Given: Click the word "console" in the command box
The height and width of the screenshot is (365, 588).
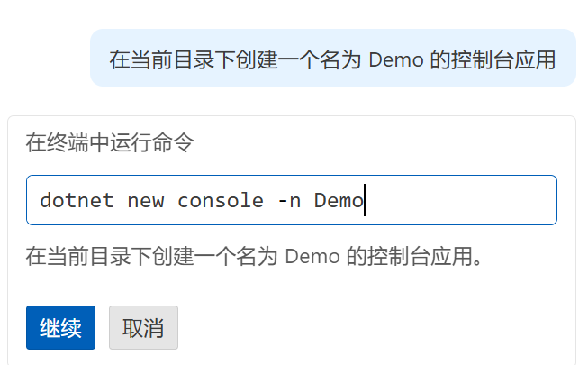Looking at the screenshot, I should coord(220,200).
